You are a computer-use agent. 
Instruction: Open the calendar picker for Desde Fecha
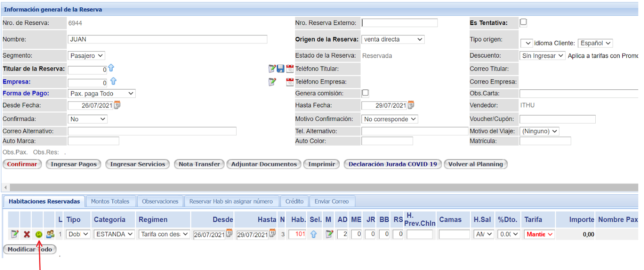(x=117, y=105)
